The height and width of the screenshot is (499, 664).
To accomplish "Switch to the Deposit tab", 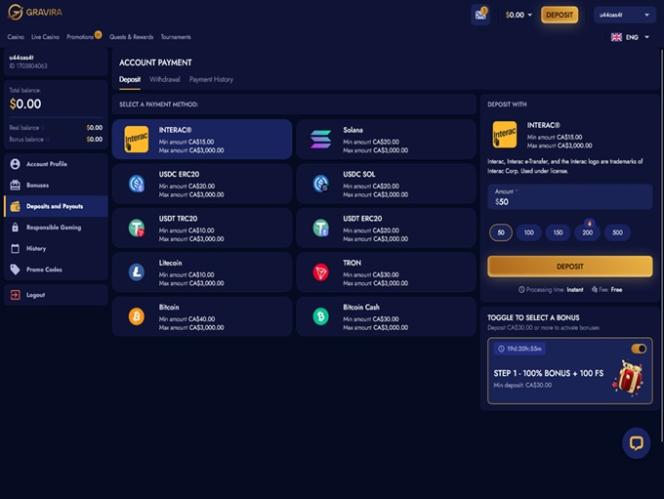I will click(x=130, y=80).
